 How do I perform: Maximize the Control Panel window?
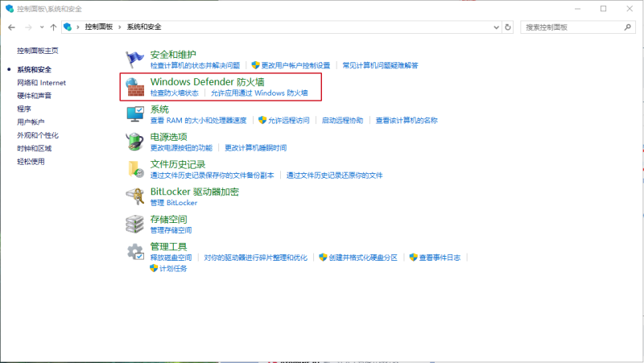pyautogui.click(x=603, y=9)
